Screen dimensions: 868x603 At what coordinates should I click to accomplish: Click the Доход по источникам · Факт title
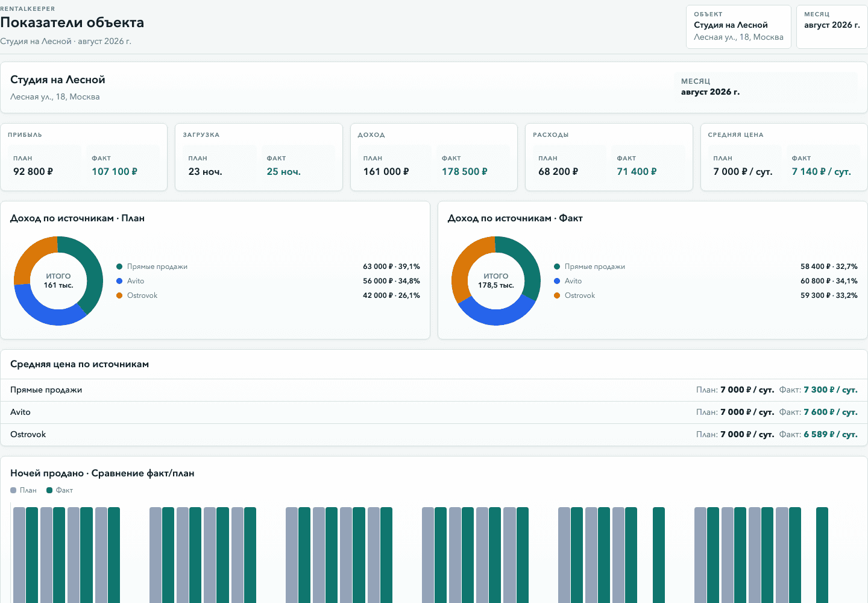(x=515, y=218)
